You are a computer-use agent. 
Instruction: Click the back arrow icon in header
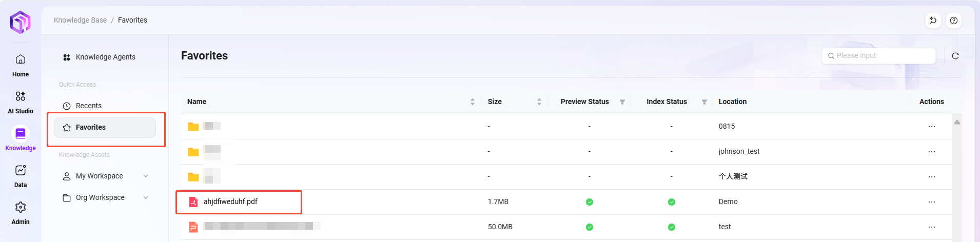pyautogui.click(x=933, y=21)
